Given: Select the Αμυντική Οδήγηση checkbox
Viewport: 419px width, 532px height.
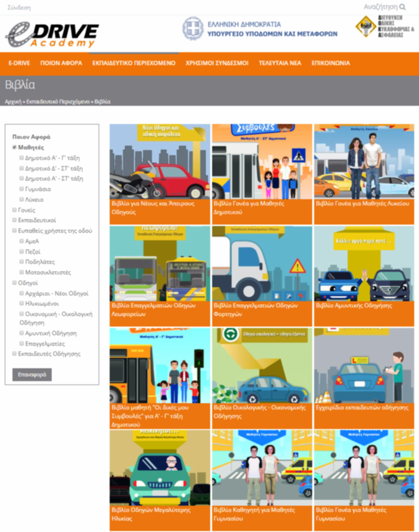Looking at the screenshot, I should [x=22, y=333].
